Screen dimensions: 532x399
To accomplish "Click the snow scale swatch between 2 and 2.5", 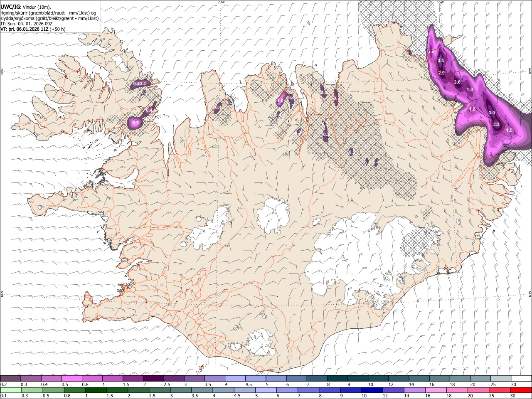I will [153, 378].
